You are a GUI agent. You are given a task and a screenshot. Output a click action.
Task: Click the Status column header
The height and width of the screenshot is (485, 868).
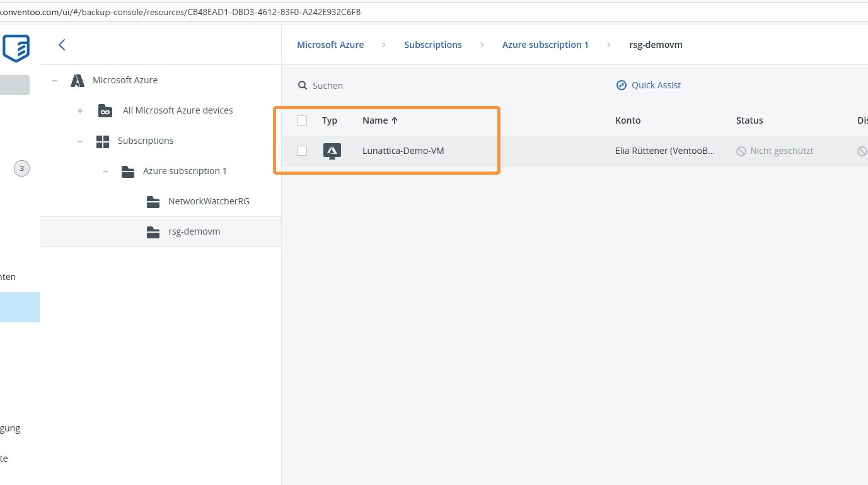[x=749, y=120]
